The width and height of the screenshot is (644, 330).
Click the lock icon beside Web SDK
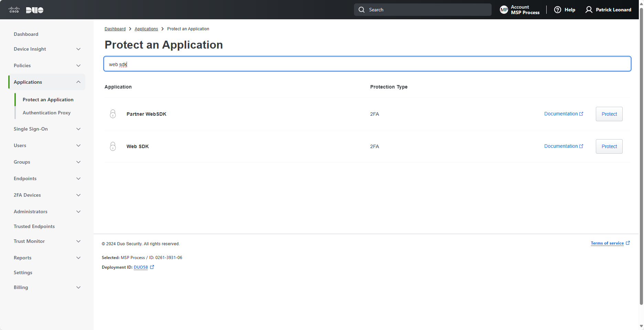tap(113, 146)
